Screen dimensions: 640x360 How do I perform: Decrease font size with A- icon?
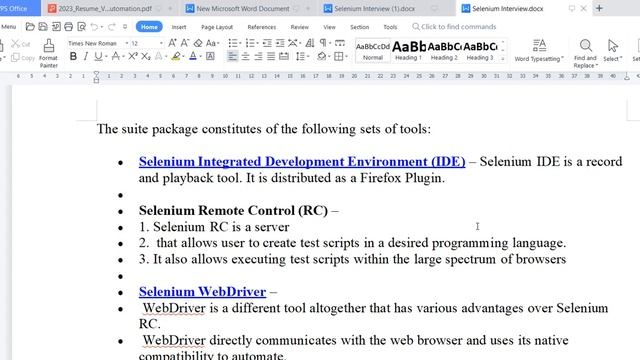click(185, 43)
